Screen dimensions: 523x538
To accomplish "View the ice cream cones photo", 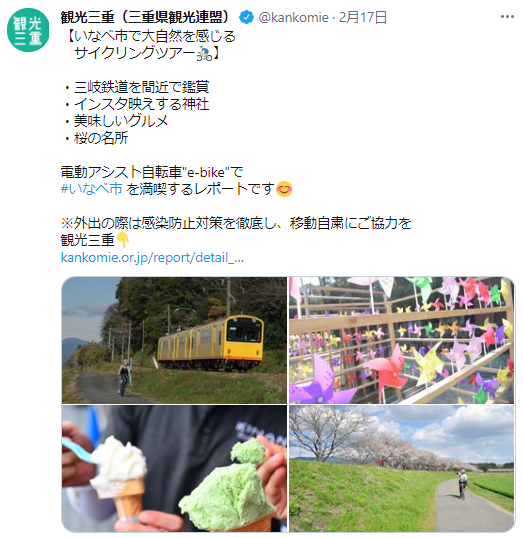I will pos(174,469).
